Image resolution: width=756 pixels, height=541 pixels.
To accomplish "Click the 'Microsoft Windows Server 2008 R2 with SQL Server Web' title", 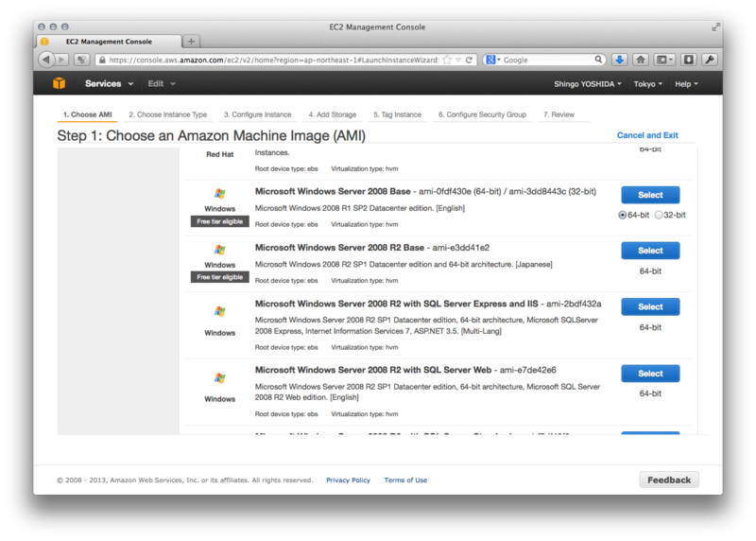I will tap(373, 370).
